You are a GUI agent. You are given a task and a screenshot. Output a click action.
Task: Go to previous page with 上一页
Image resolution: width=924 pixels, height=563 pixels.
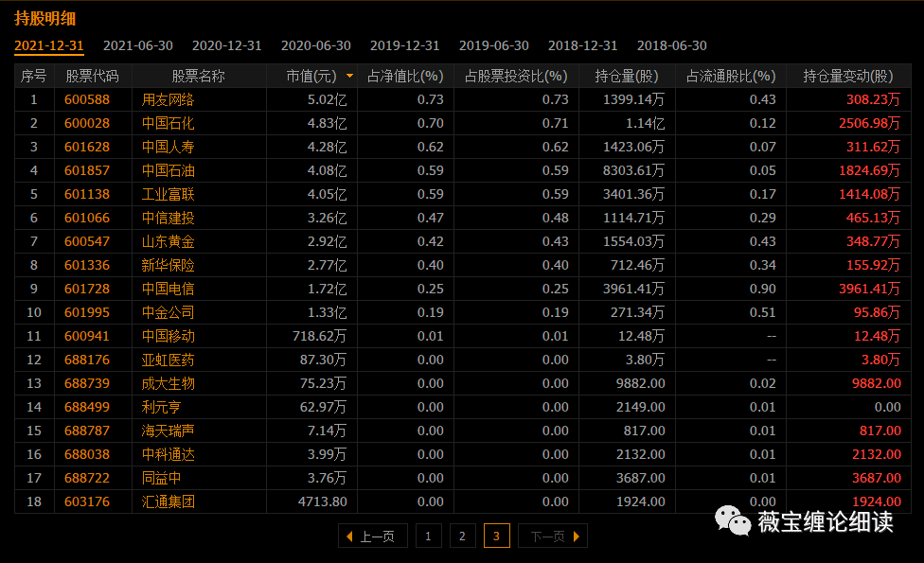pyautogui.click(x=372, y=536)
